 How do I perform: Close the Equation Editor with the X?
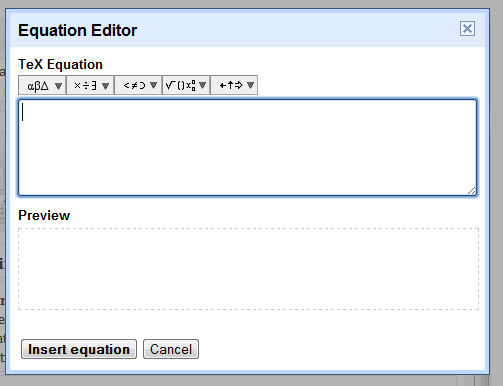coord(467,29)
